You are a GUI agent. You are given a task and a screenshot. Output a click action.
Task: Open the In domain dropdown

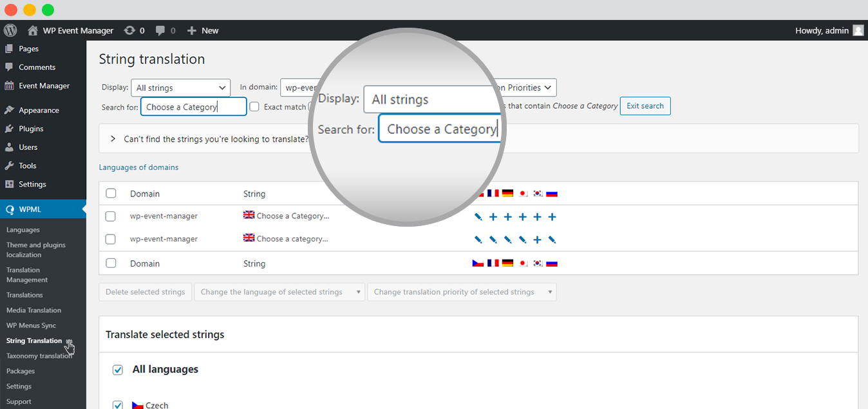pyautogui.click(x=300, y=88)
